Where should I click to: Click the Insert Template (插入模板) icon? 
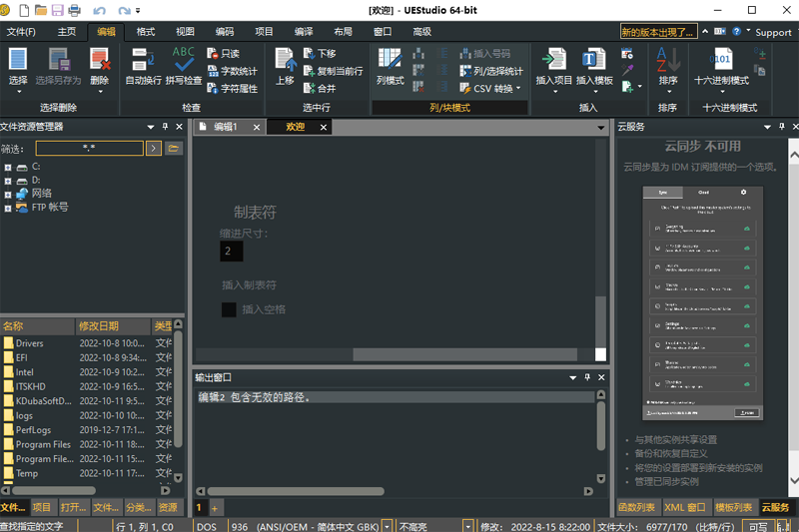(x=594, y=60)
